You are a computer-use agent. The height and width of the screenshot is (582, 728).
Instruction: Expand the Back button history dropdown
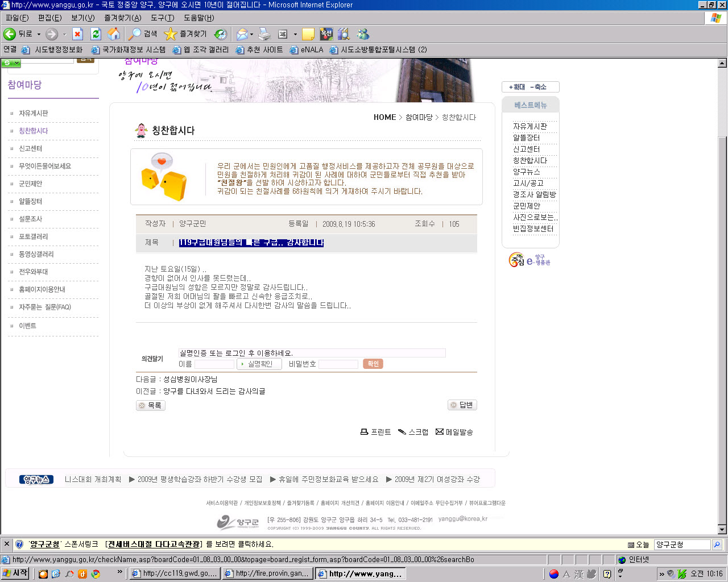point(39,34)
